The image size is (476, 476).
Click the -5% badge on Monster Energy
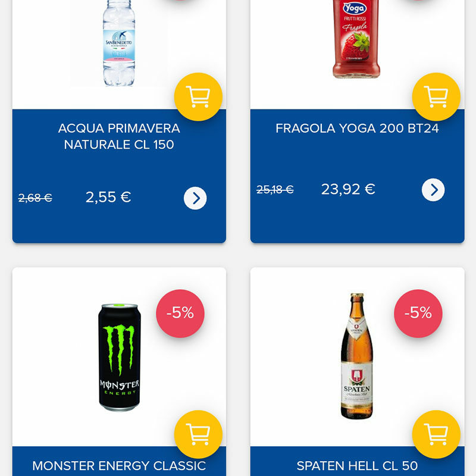tap(180, 313)
